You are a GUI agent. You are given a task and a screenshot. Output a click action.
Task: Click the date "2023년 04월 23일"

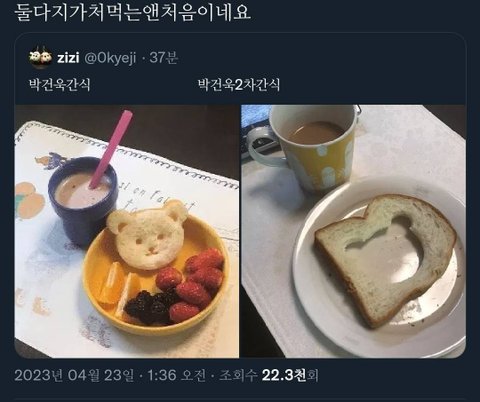tap(74, 375)
